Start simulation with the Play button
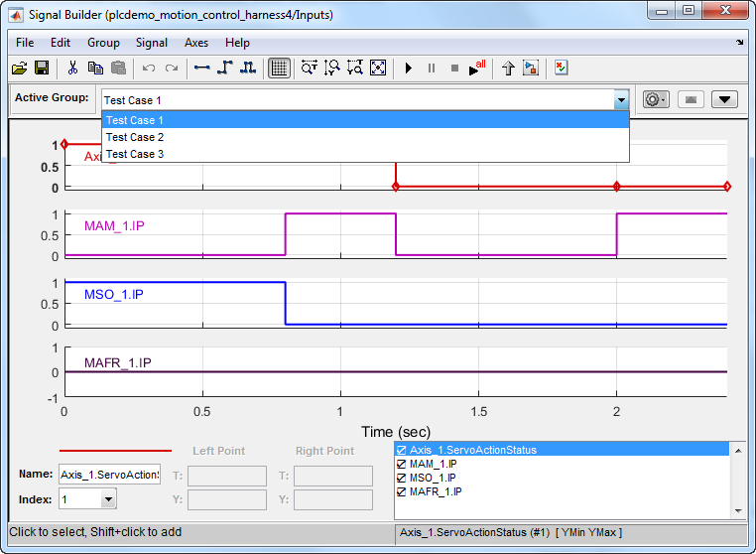The image size is (756, 554). click(x=409, y=69)
